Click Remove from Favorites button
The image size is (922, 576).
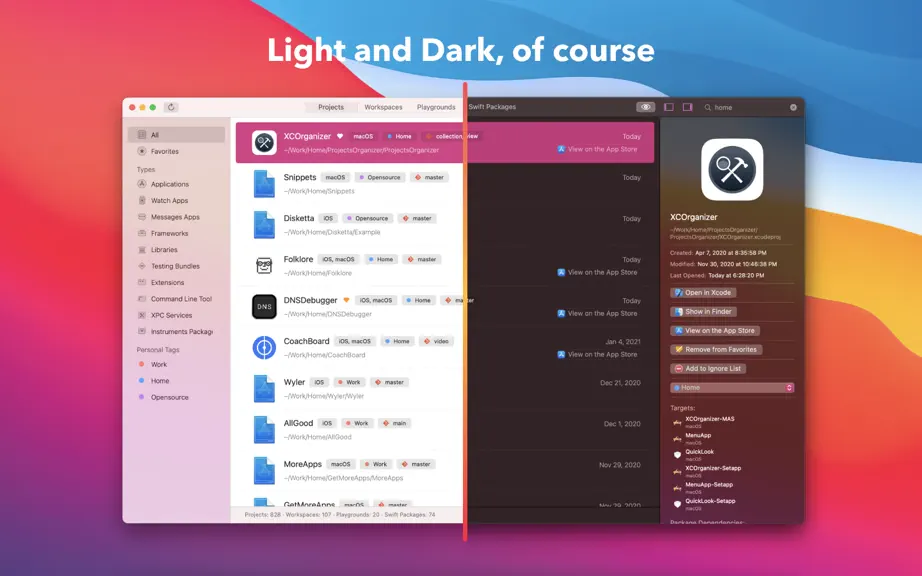716,350
